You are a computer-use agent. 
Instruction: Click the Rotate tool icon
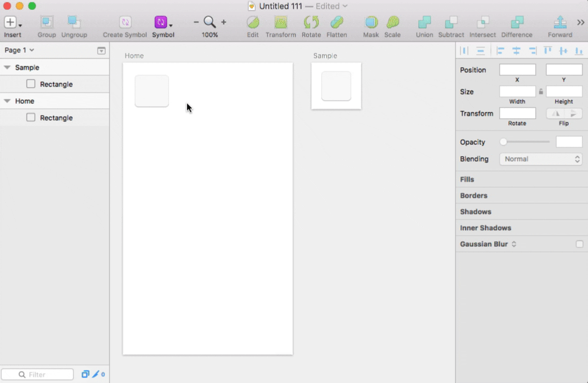pos(311,23)
